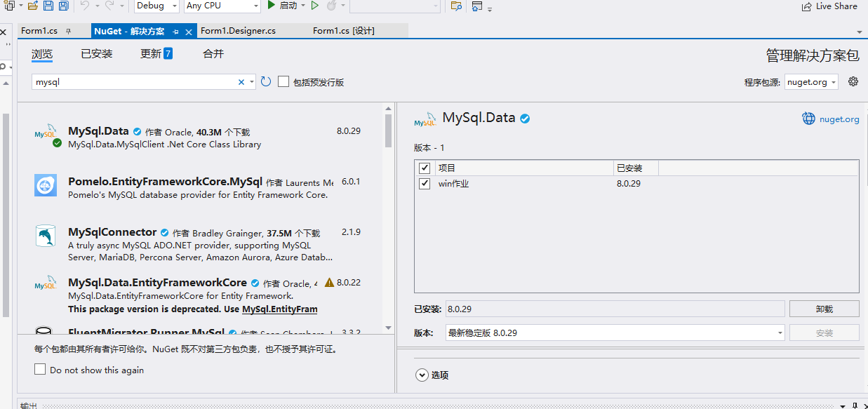Click pin icon on NuGet tab
Viewport: 868px width, 409px height.
tap(175, 32)
